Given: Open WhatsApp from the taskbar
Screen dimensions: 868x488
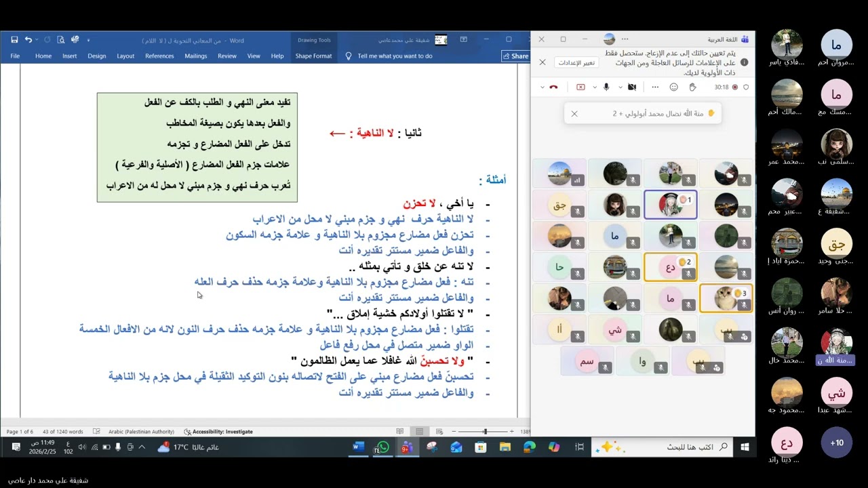Looking at the screenshot, I should click(383, 447).
